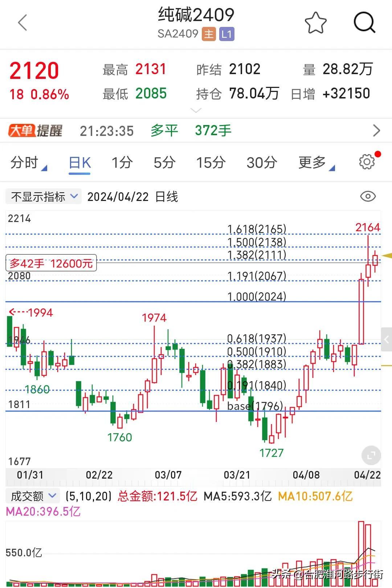Tap the 0.382(1883) Fibonacci level label
Viewport: 392px width, 588px height.
coord(257,364)
